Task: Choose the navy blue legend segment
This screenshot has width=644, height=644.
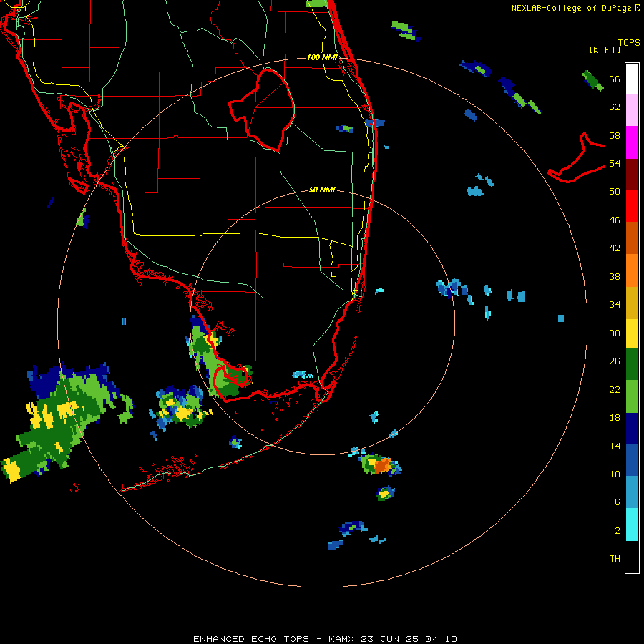Action: pos(632,429)
